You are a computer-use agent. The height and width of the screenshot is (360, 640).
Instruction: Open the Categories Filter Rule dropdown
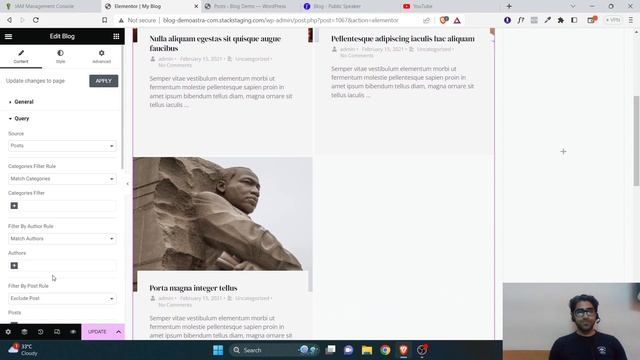tap(62, 179)
